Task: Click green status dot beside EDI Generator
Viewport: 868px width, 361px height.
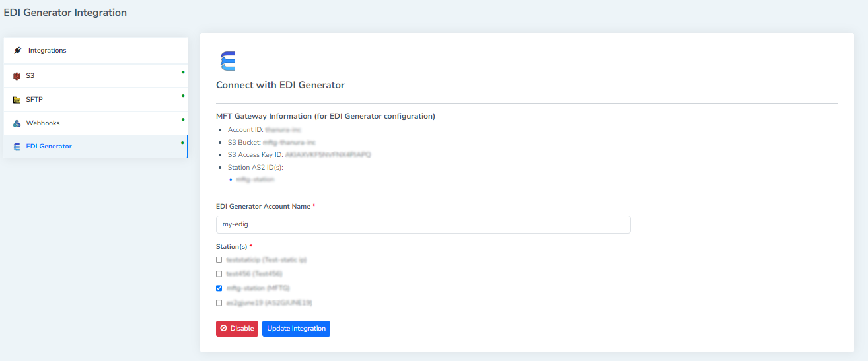Action: pos(183,142)
